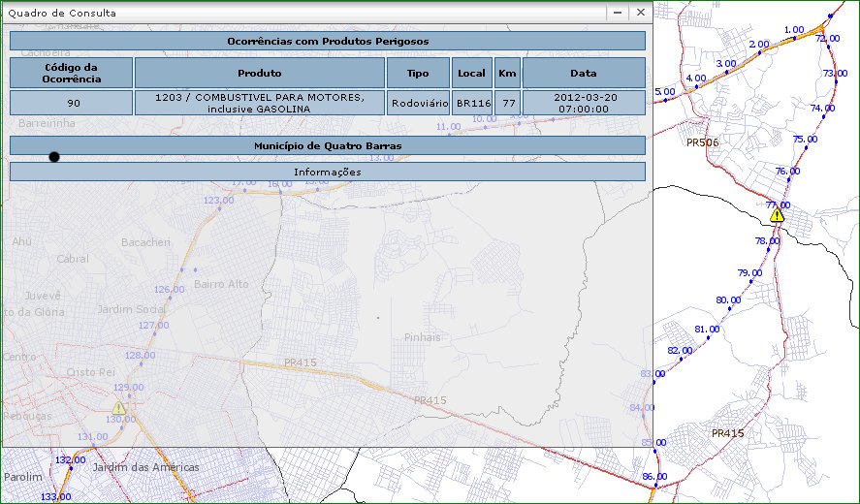Expand the Município de Quatro Barras bar
Screen dimensions: 860x504
(x=327, y=145)
